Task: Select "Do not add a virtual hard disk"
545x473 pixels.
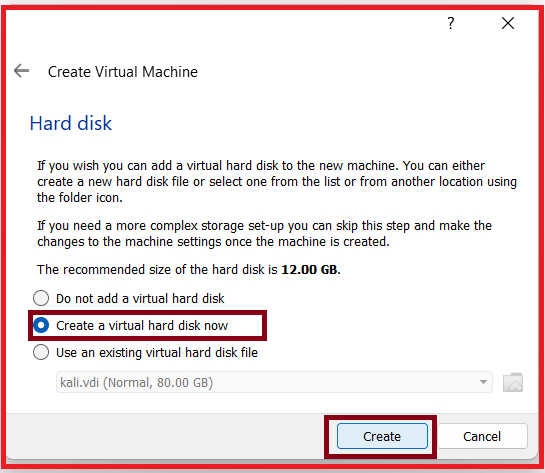Action: 129,299
